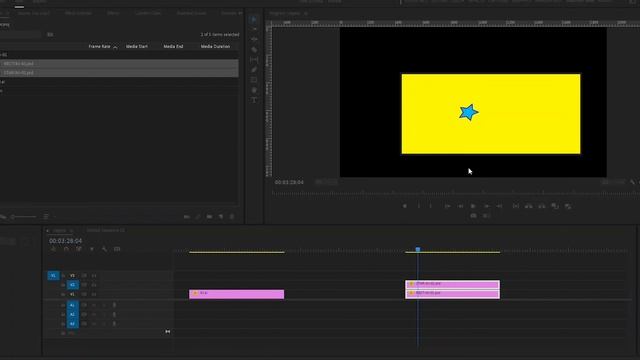
Task: Adjust the Project panel thumbnail zoom slider
Action: [x=24, y=217]
